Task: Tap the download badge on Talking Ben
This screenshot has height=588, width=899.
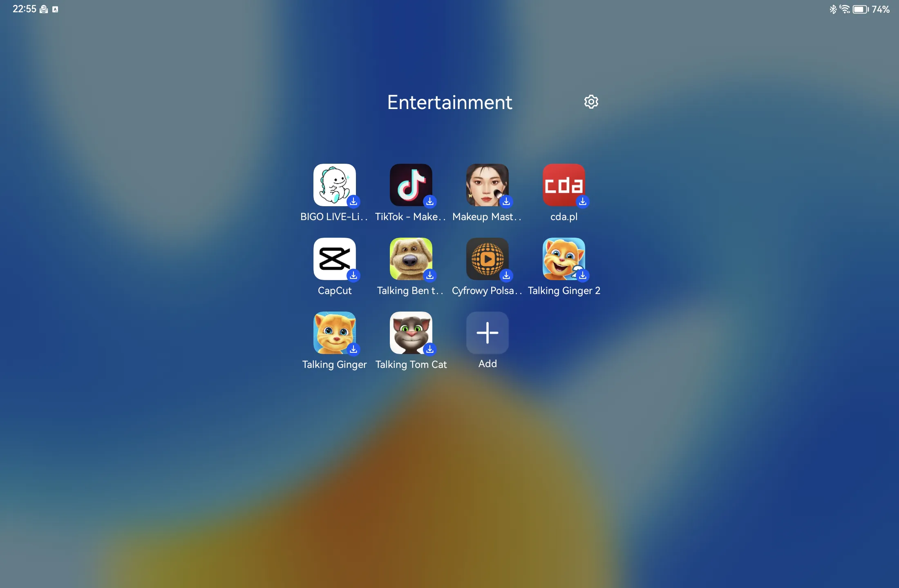Action: click(x=430, y=276)
